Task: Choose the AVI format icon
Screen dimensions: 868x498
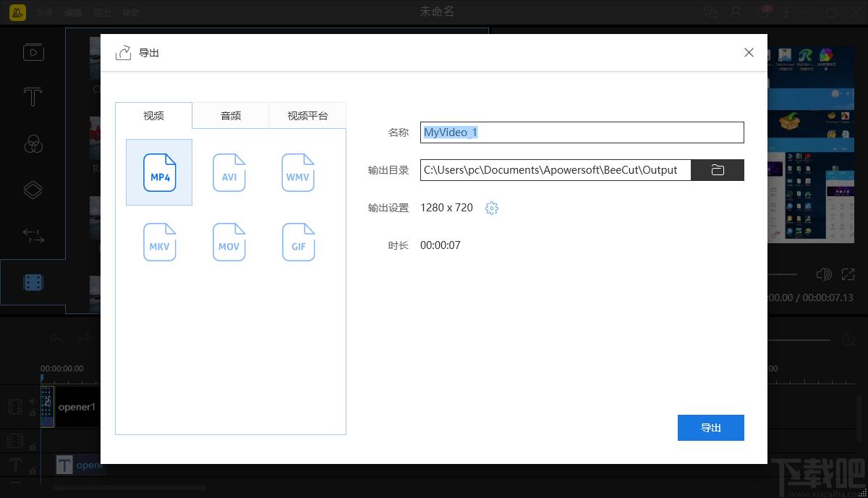Action: [229, 173]
